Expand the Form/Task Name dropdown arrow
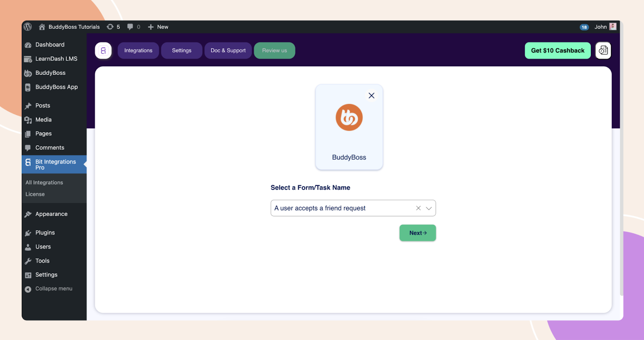 (x=429, y=208)
